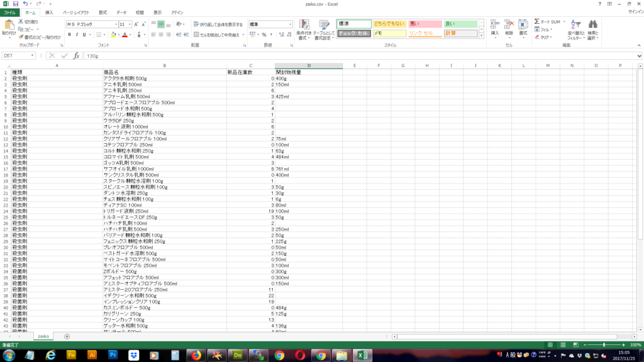Click the format painter brush icon
This screenshot has height=362, width=644.
click(x=21, y=37)
